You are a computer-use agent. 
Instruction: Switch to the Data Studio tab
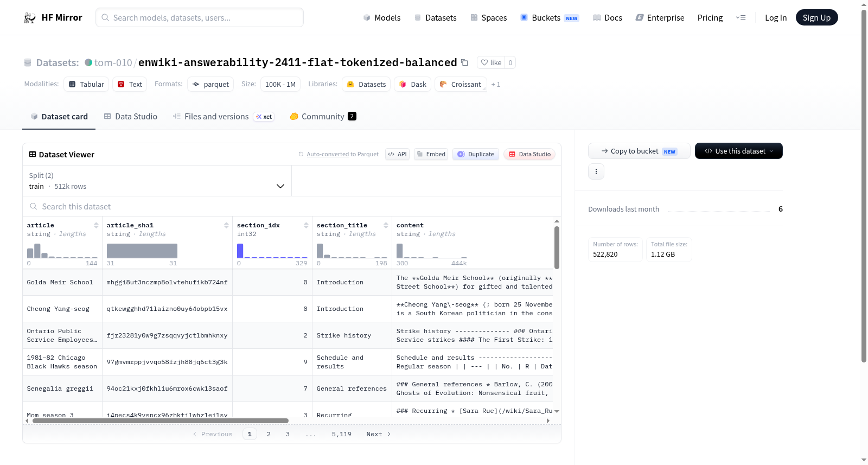point(131,117)
